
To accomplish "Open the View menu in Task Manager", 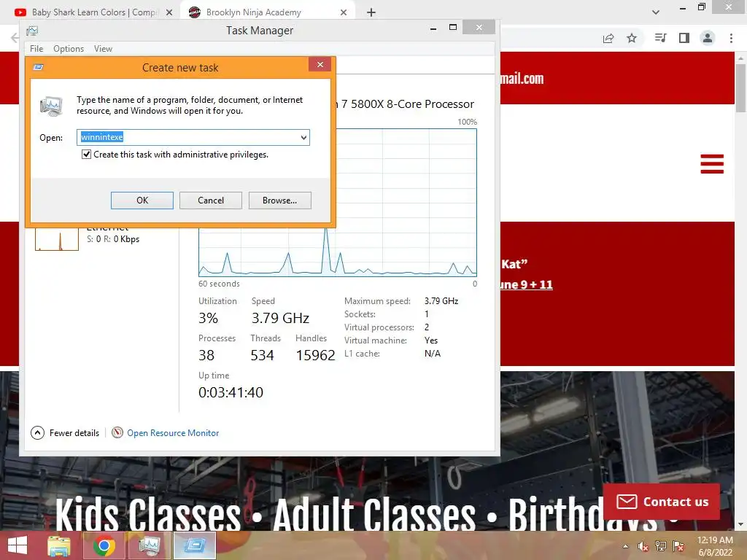I will pos(103,49).
